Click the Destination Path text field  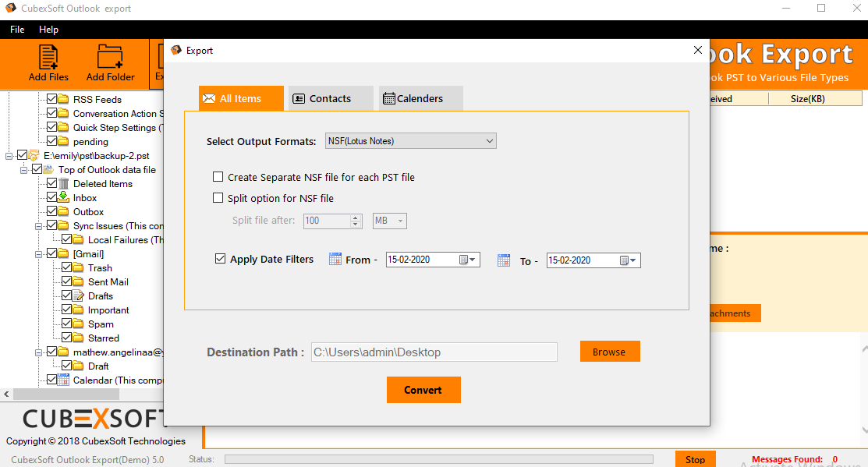pyautogui.click(x=434, y=352)
